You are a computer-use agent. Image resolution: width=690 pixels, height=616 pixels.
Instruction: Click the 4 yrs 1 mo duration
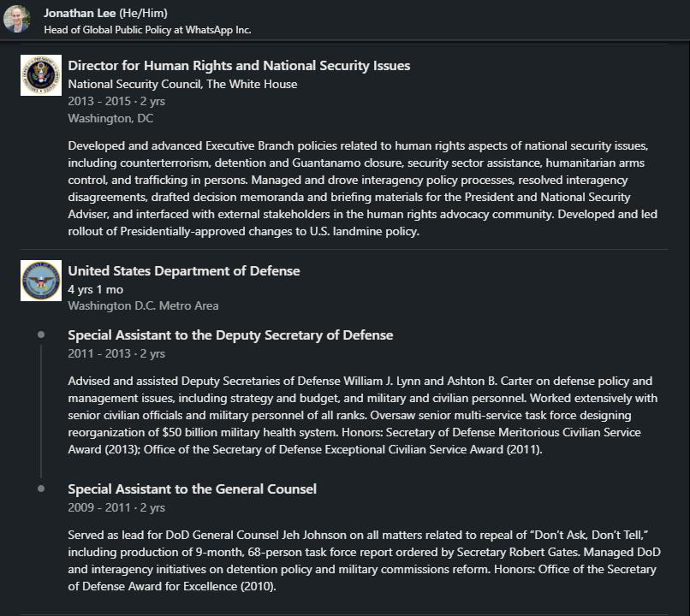pyautogui.click(x=97, y=289)
